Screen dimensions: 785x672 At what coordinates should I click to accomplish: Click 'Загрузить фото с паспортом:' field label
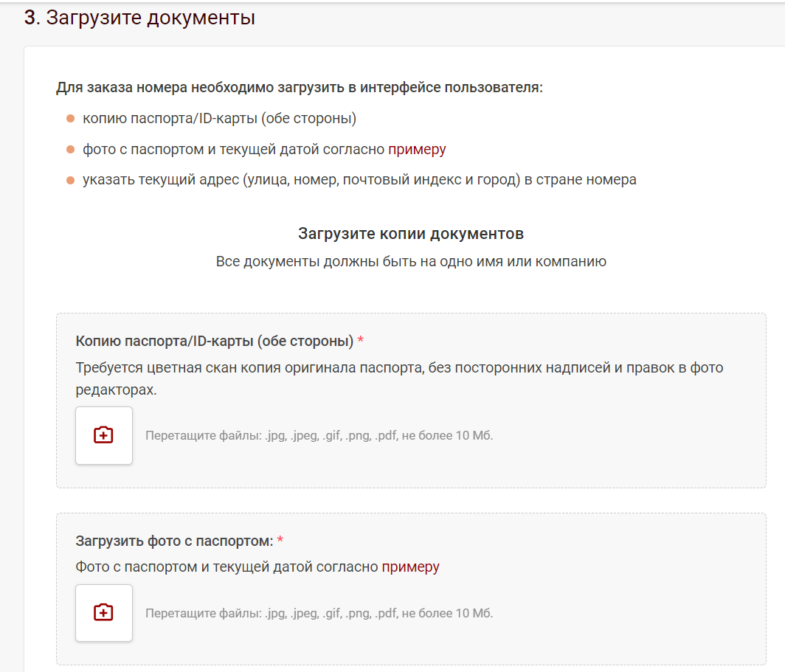[174, 541]
